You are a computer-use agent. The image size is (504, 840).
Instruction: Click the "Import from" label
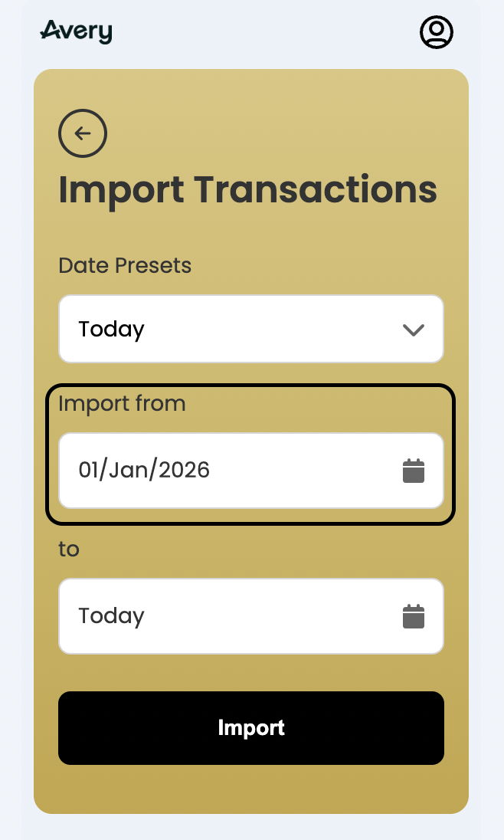[122, 403]
